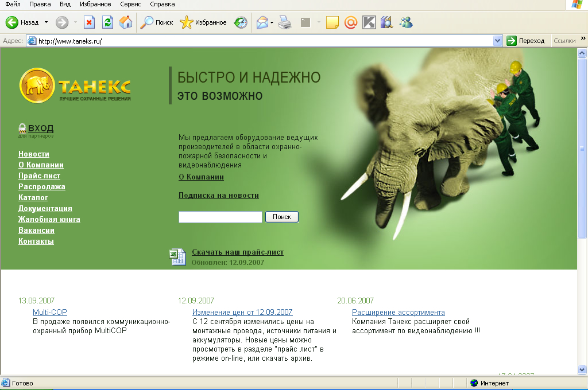The width and height of the screenshot is (588, 390).
Task: Open the Вид menu
Action: [65, 4]
